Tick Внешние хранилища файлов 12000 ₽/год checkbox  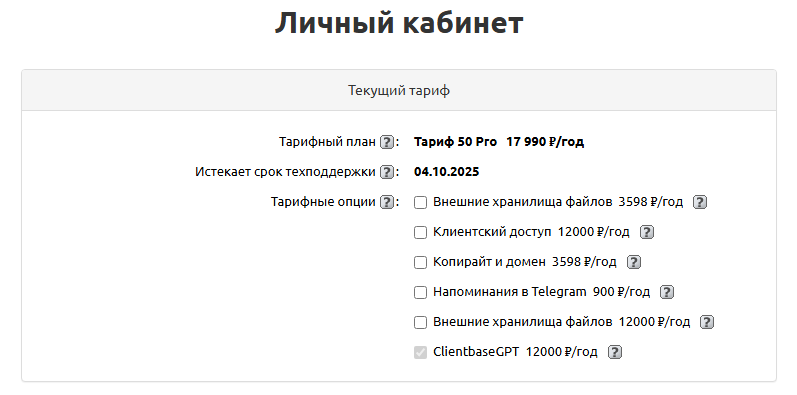pos(420,322)
